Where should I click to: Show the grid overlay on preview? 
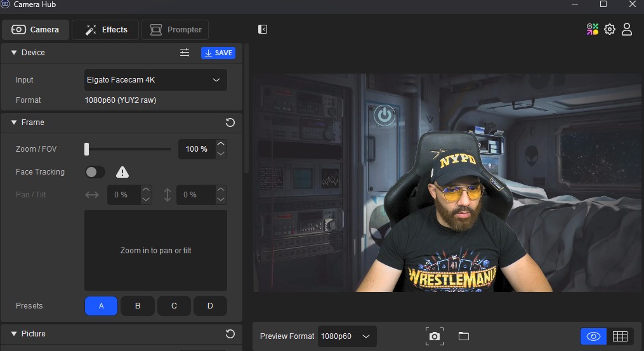pos(620,336)
